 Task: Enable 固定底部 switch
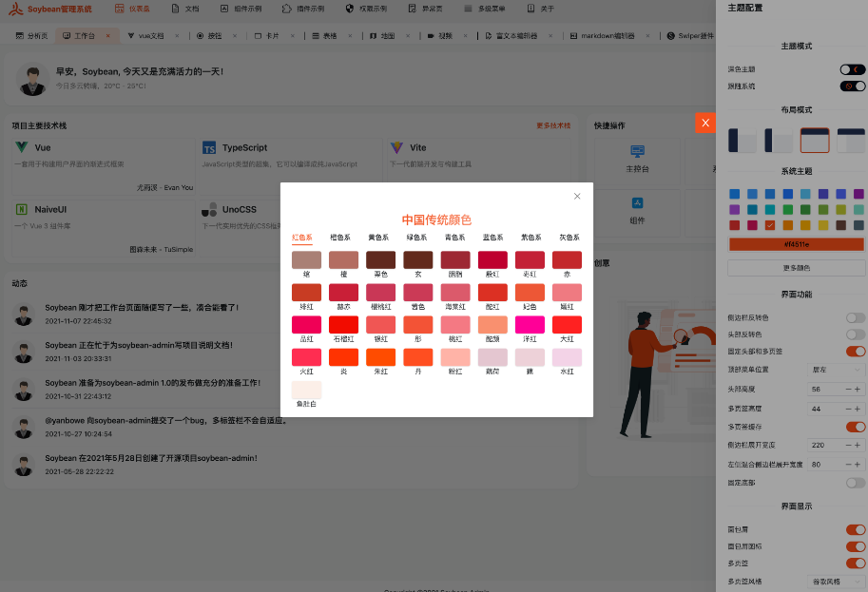pyautogui.click(x=856, y=483)
